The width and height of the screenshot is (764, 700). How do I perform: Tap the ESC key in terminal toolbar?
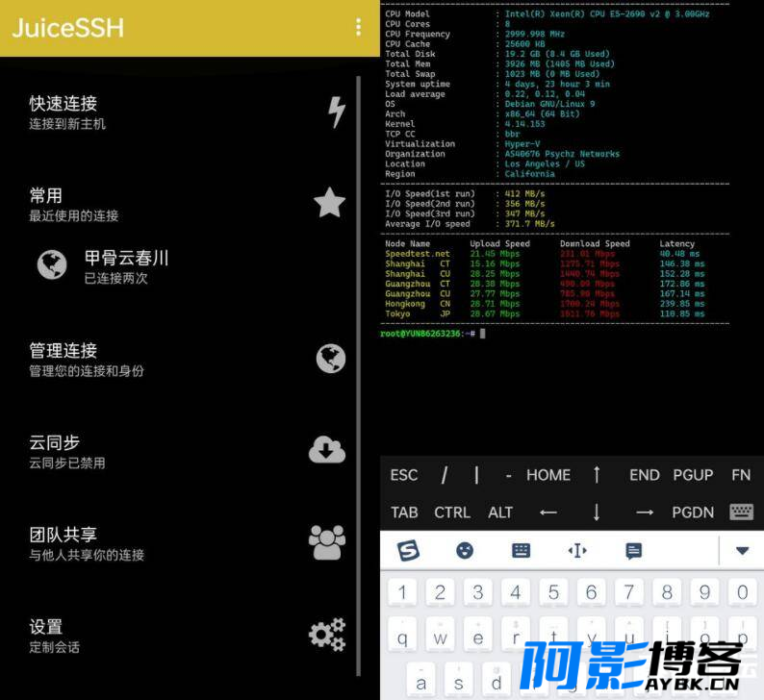point(403,475)
